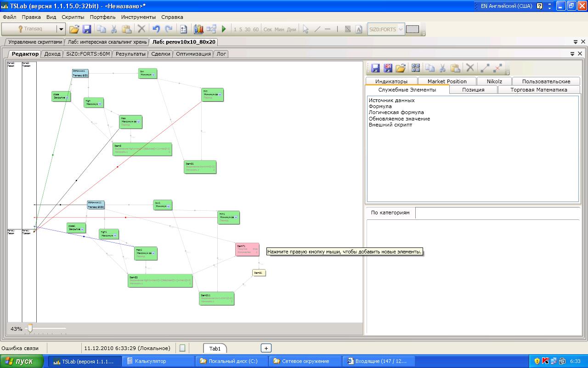Click the bar chart icon in main toolbar
This screenshot has height=368, width=588.
(x=198, y=29)
